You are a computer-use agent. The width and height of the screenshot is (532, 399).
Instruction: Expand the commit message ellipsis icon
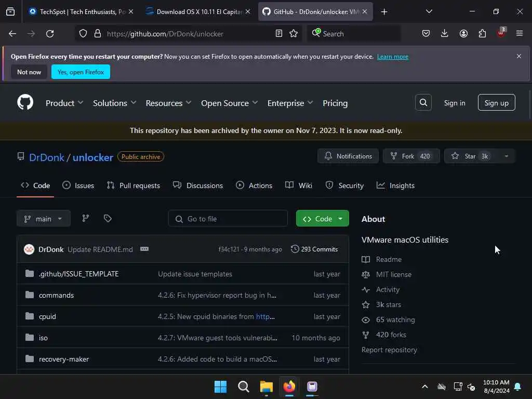pos(144,249)
